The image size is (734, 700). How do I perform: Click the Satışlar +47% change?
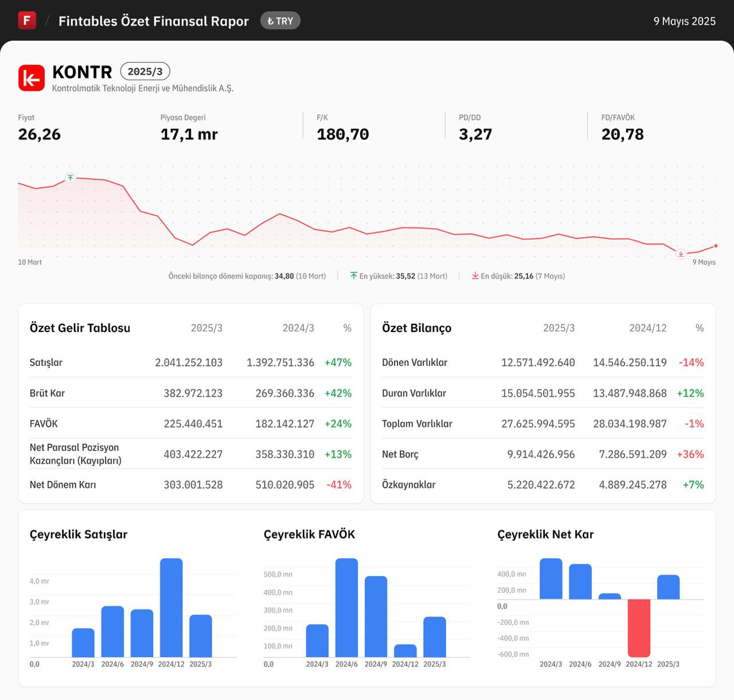click(x=338, y=362)
